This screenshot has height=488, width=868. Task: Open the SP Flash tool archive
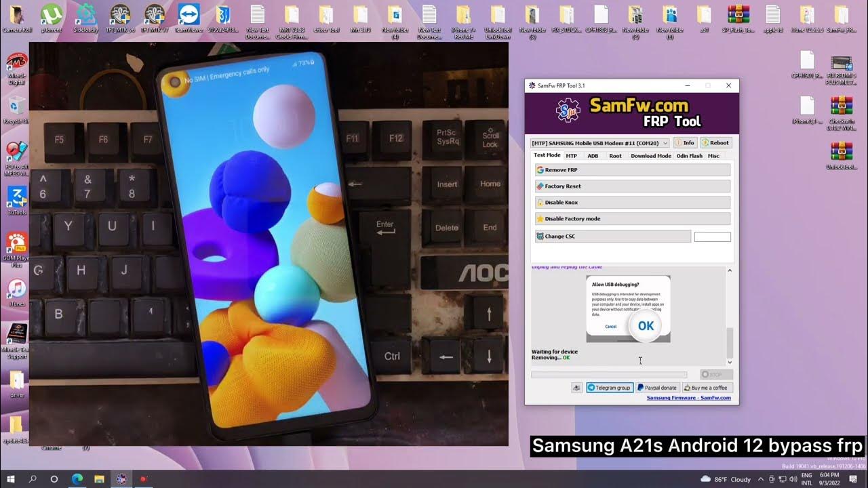coord(738,18)
